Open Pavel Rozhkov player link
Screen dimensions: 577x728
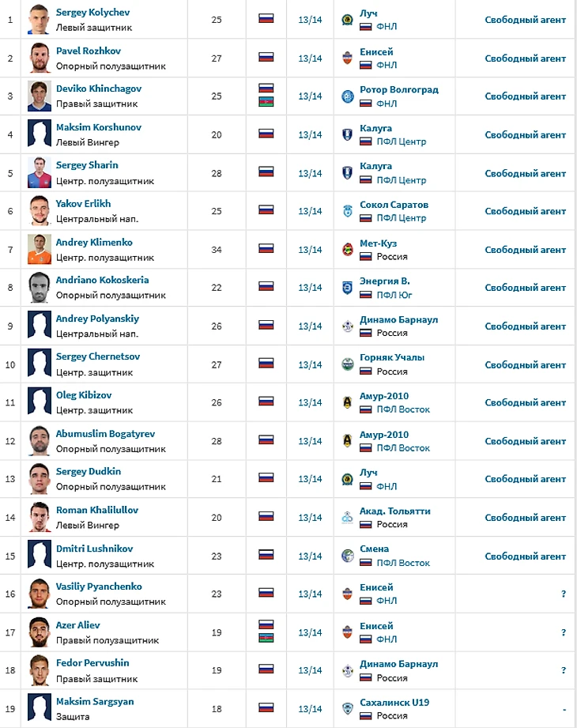[89, 51]
